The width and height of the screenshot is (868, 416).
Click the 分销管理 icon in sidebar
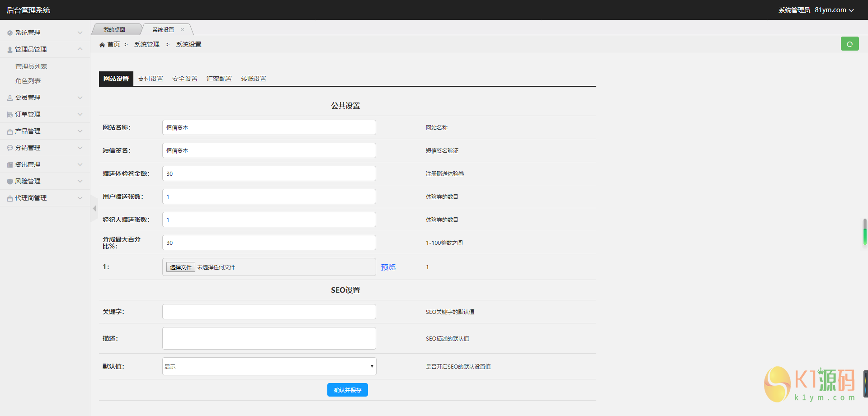pyautogui.click(x=10, y=148)
